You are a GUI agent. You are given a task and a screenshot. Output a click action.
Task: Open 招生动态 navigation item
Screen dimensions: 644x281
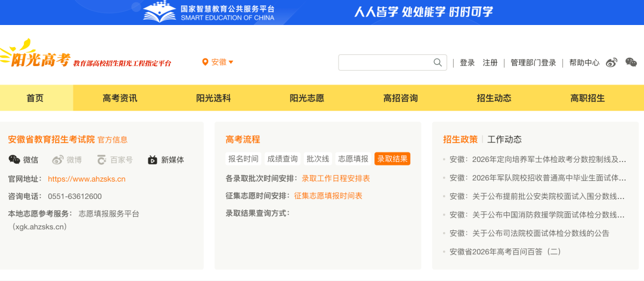point(494,98)
